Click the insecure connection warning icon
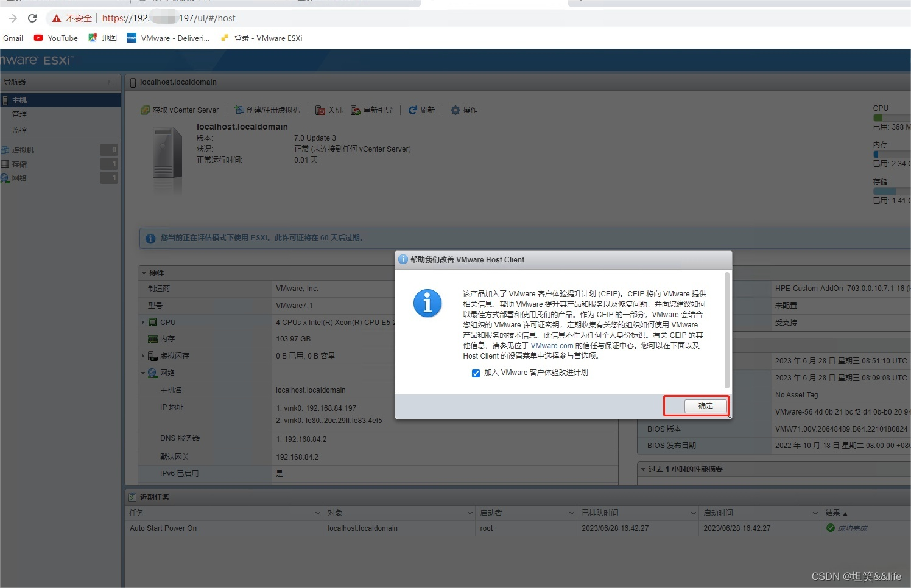 click(57, 18)
